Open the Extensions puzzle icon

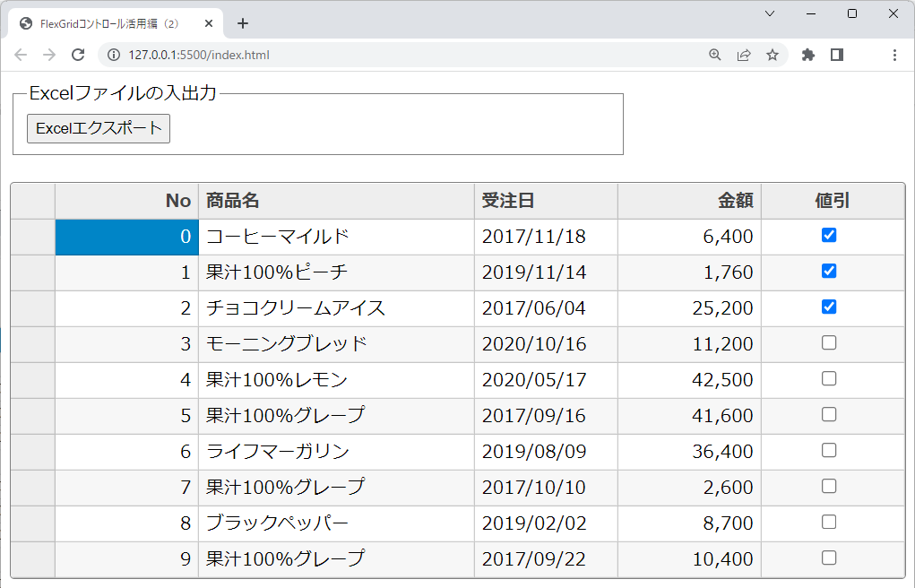808,55
